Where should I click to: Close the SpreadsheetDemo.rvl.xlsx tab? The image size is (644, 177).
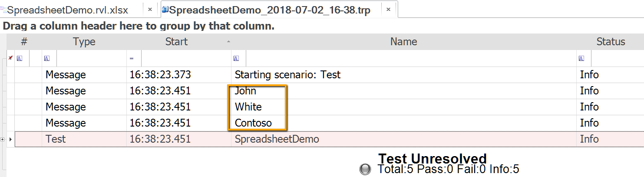(150, 9)
